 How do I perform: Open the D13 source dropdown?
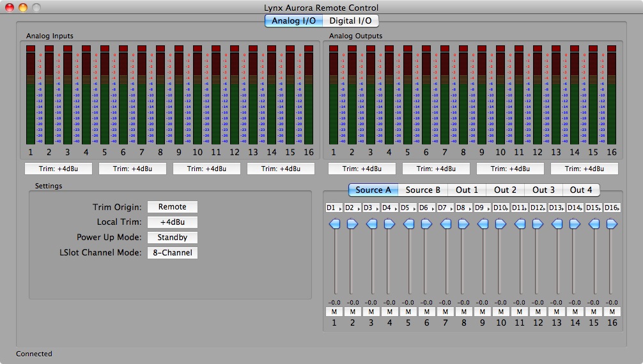(x=557, y=208)
